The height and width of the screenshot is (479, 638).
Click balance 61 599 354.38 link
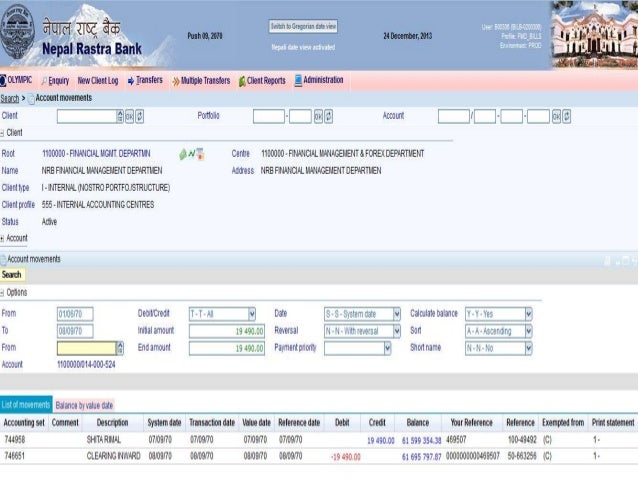(x=421, y=440)
